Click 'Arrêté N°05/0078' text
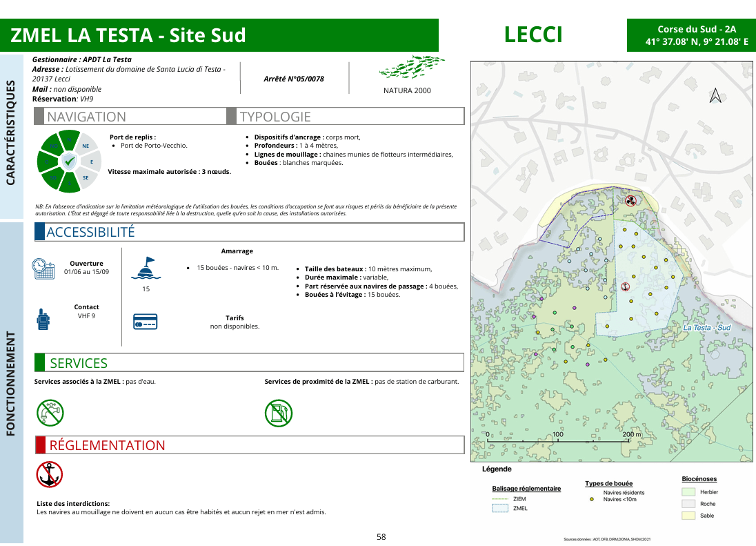 coord(294,79)
